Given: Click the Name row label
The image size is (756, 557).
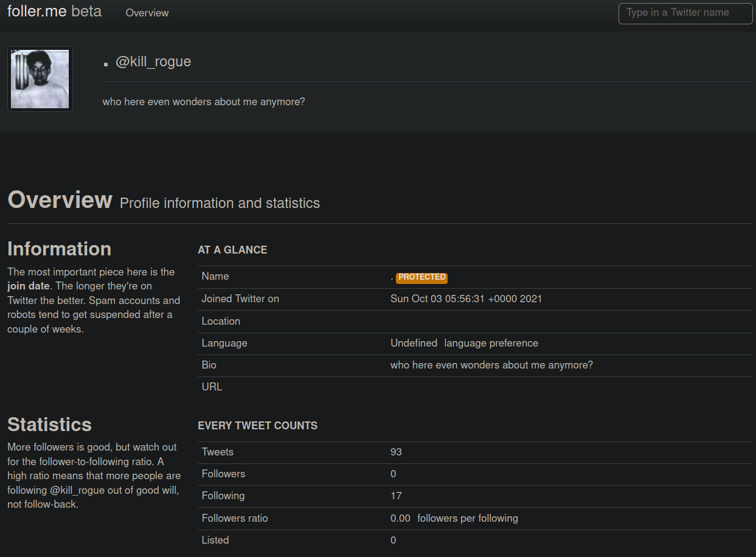Looking at the screenshot, I should pos(215,276).
